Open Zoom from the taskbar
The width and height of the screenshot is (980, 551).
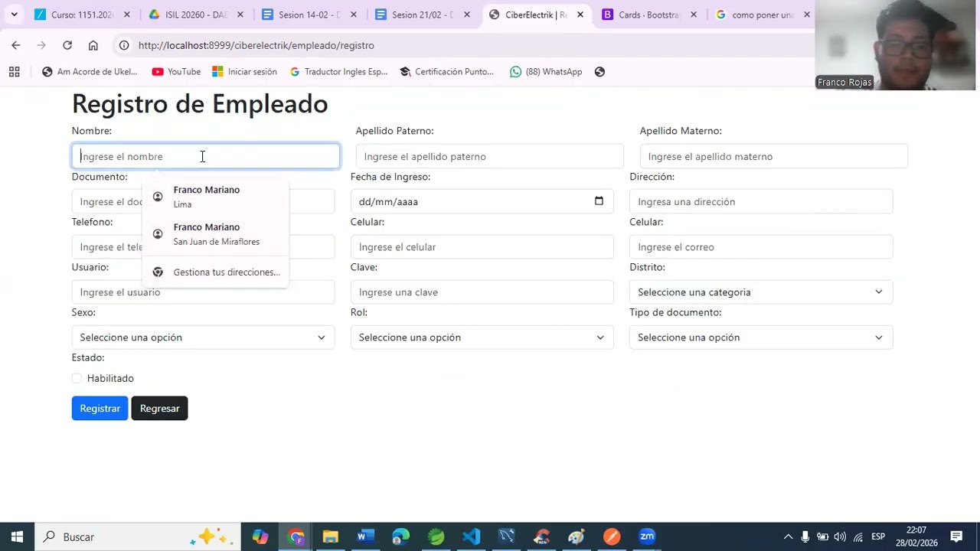coord(647,536)
